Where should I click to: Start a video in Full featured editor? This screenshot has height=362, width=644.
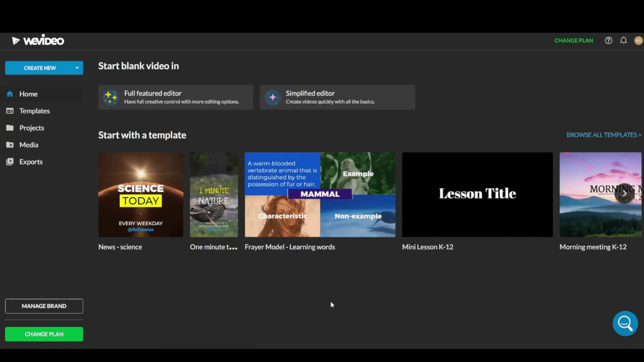coord(176,97)
